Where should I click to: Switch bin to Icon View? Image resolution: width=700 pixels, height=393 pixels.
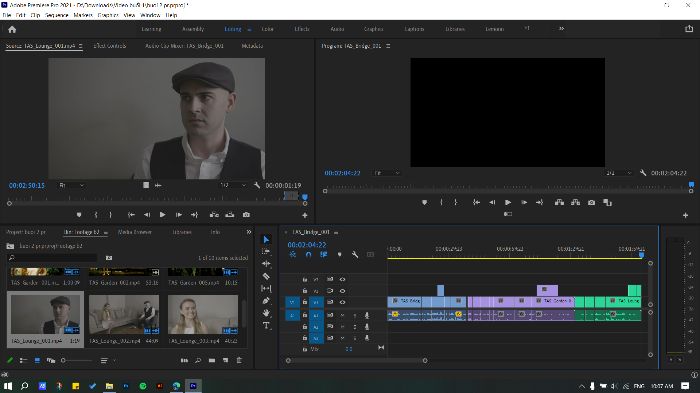(38, 360)
